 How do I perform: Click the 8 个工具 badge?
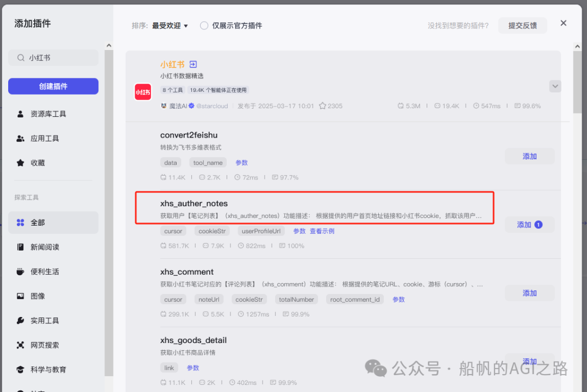pos(173,90)
